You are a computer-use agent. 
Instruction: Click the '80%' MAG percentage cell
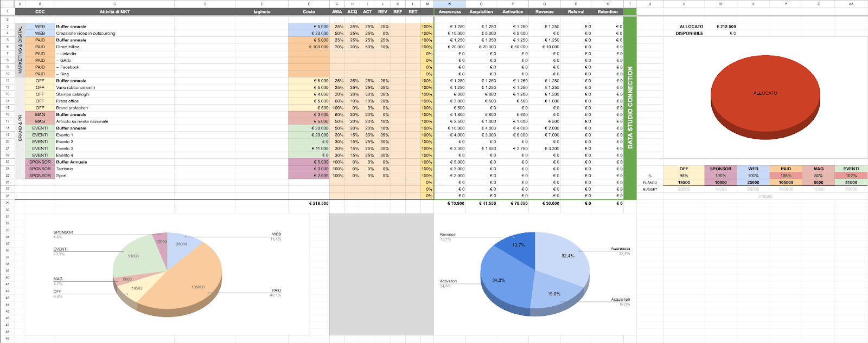coord(818,176)
